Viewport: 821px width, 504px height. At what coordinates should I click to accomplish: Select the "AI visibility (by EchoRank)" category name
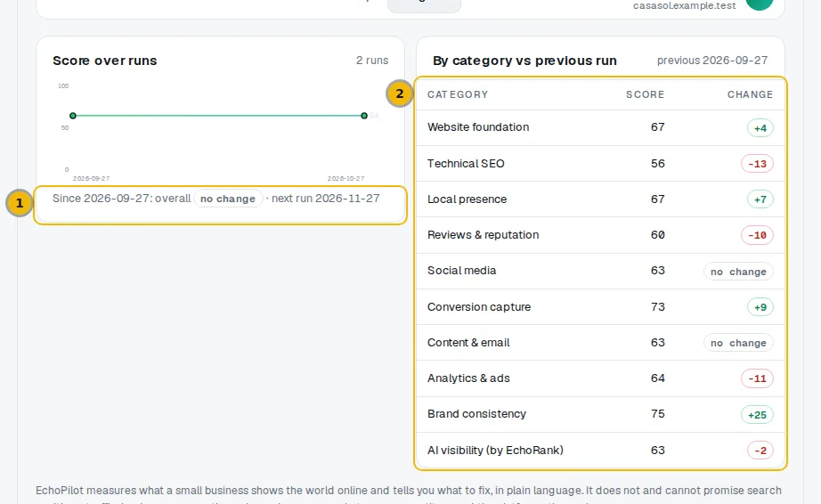(x=495, y=450)
